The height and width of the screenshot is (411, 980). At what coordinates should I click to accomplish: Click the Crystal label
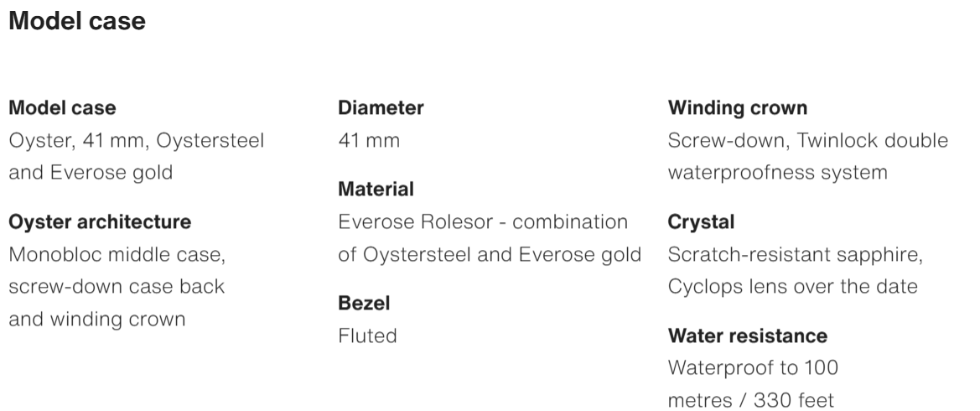(701, 222)
